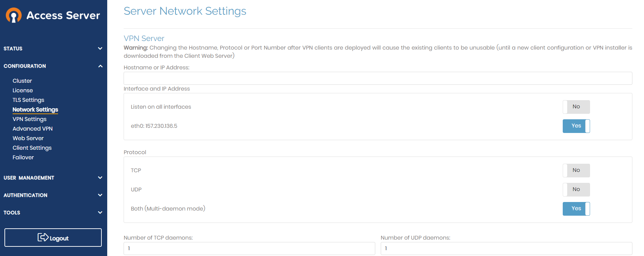644x256 pixels.
Task: Open the Web Server settings link
Action: pyautogui.click(x=28, y=138)
